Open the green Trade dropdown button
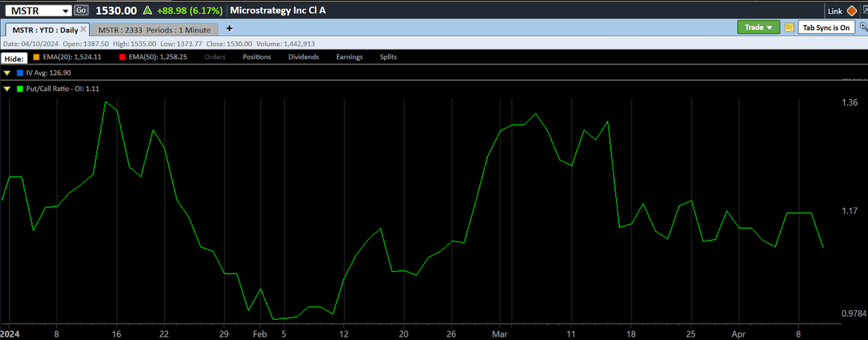This screenshot has width=868, height=340. click(x=759, y=27)
